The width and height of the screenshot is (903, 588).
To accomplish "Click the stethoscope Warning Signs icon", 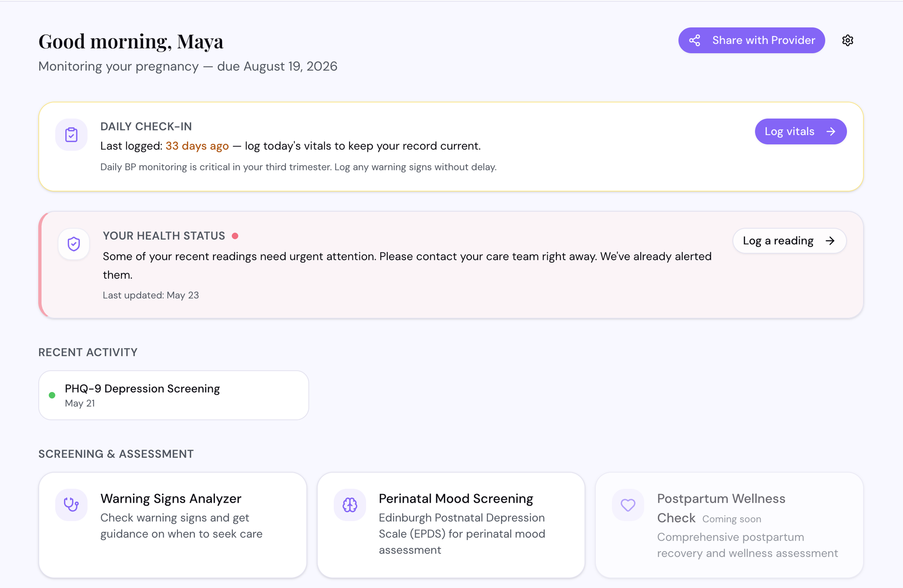I will (71, 504).
